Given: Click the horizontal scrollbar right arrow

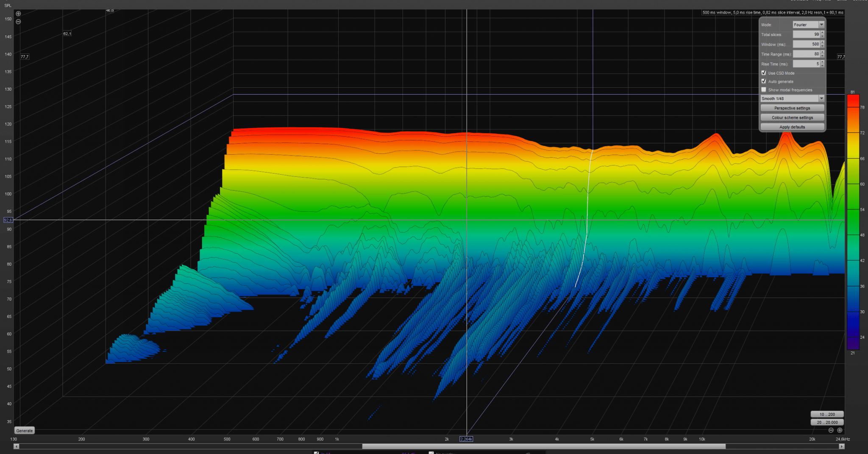Looking at the screenshot, I should [842, 446].
